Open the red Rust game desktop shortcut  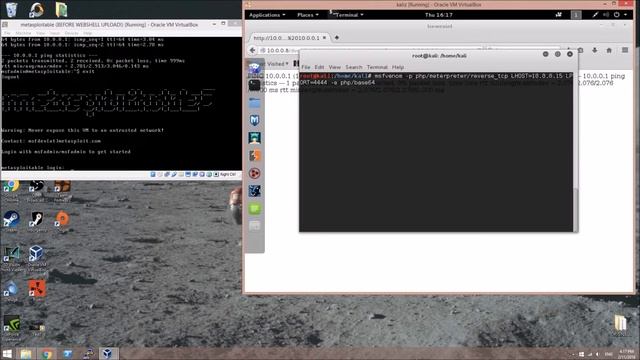pos(37,288)
